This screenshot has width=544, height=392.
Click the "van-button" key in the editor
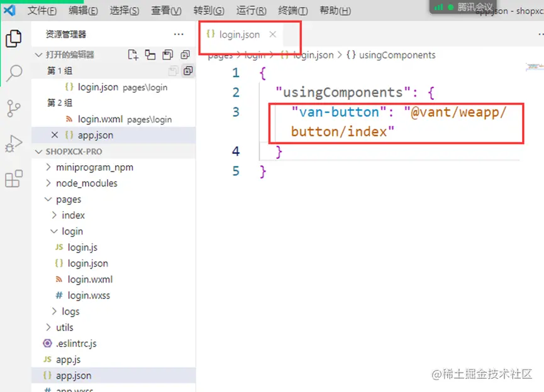click(339, 112)
